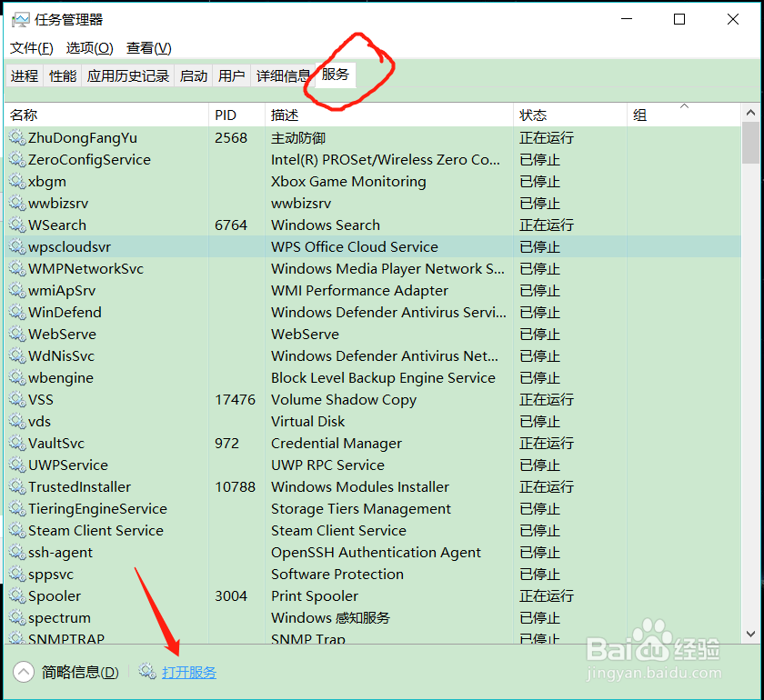Sort by the 描述 column header
The image size is (764, 700).
point(389,115)
